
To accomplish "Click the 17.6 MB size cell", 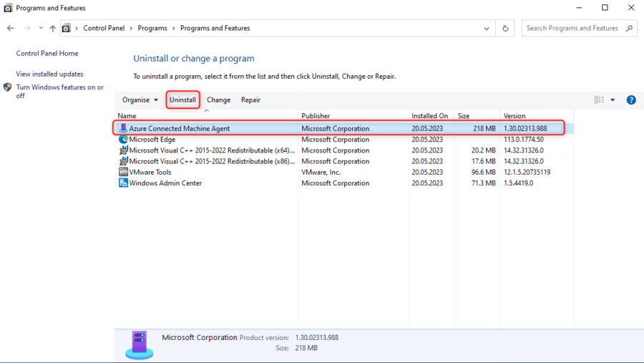I will point(484,161).
